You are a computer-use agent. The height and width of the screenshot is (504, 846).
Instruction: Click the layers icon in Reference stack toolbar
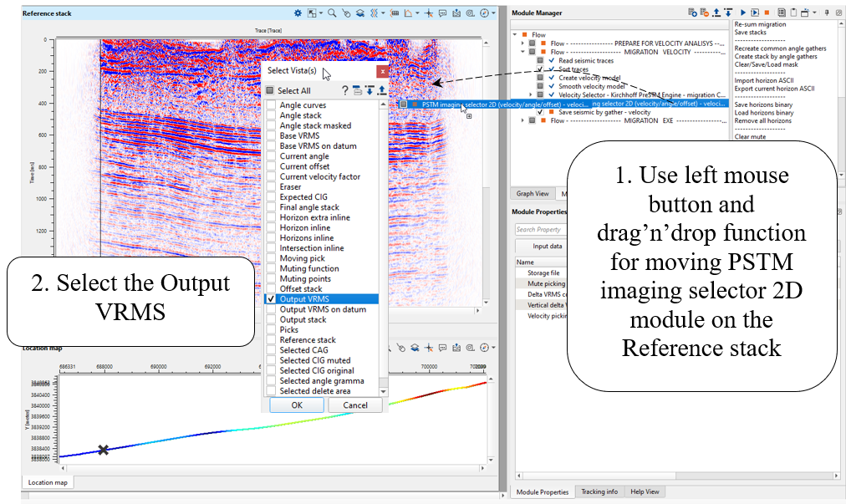click(x=359, y=13)
